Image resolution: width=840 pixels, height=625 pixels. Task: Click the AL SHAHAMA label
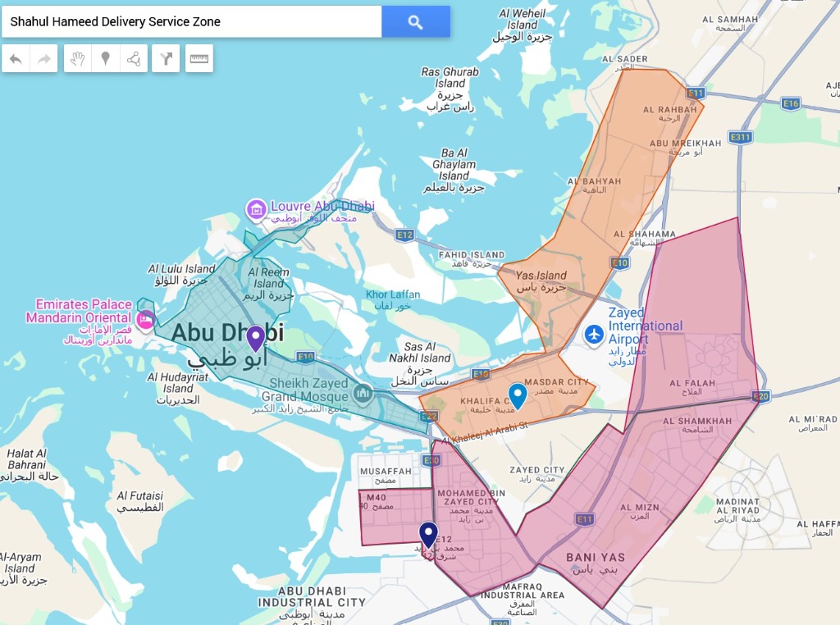tap(645, 234)
